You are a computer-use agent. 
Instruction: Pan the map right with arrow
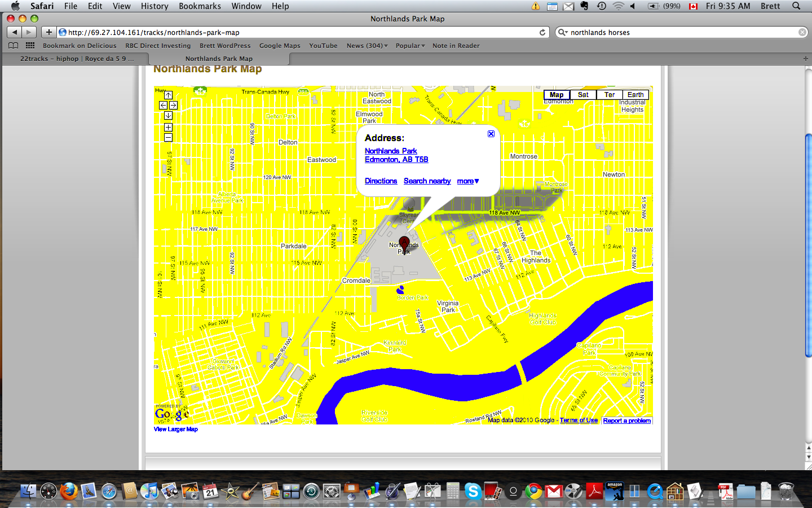pyautogui.click(x=173, y=106)
